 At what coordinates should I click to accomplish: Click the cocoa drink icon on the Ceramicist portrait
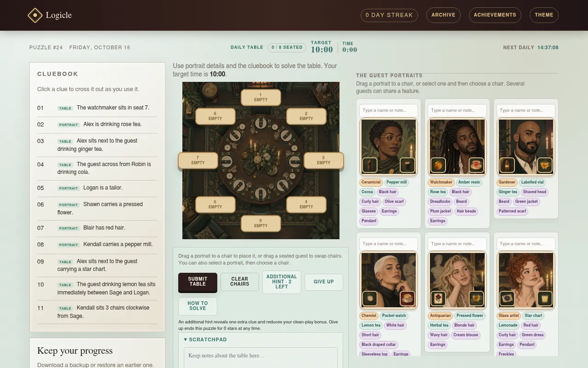407,165
